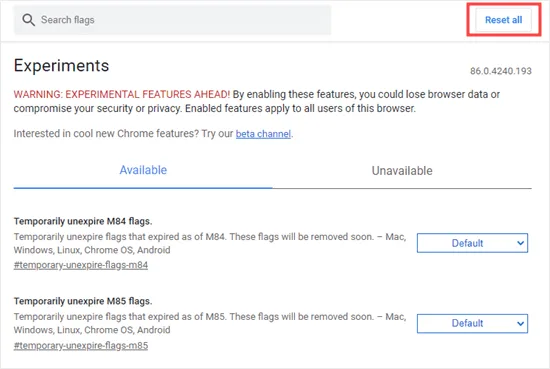Viewport: 550px width, 369px height.
Task: Switch to the Unavailable tab
Action: (x=402, y=171)
